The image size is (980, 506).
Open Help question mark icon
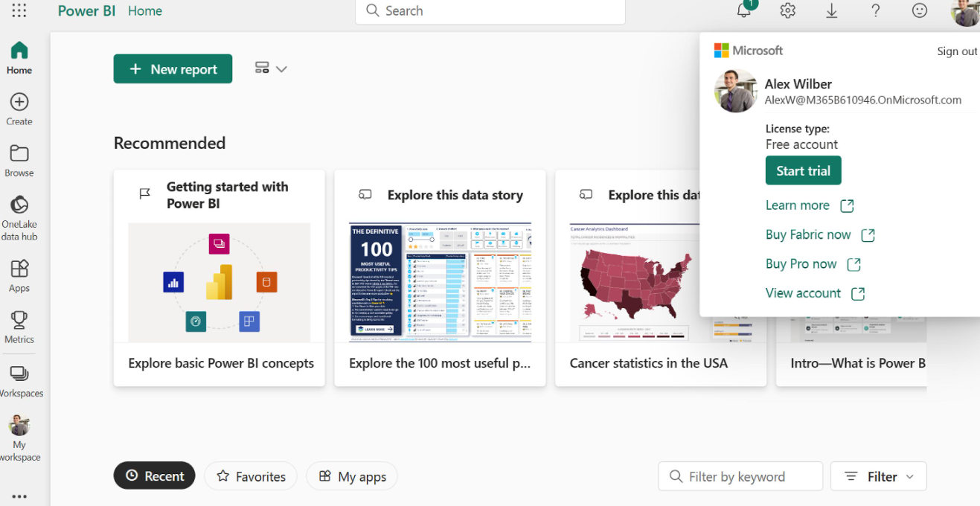[876, 10]
